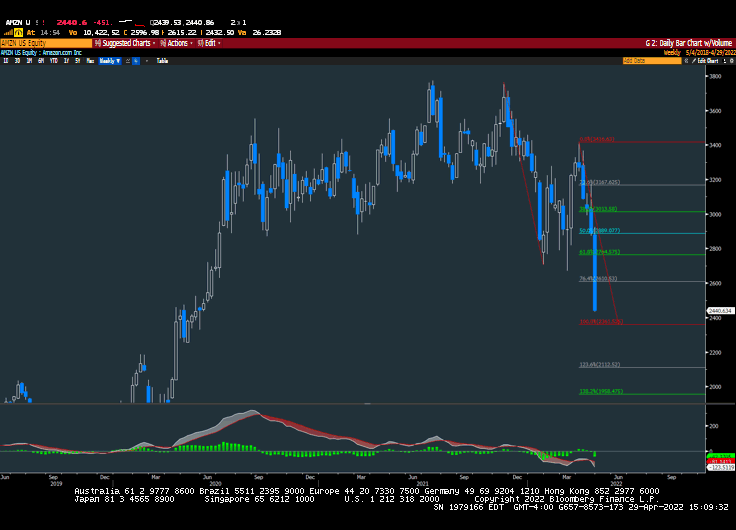
Task: Click the AMZN US Equity ticker field
Action: (46, 43)
